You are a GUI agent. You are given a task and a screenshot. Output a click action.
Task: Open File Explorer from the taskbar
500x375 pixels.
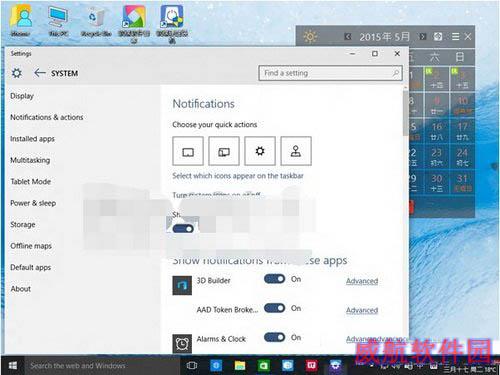[240, 366]
